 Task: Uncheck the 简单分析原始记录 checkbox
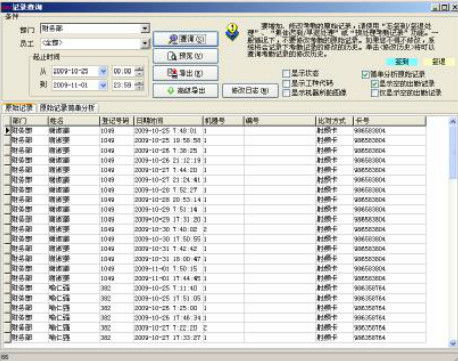[x=365, y=74]
